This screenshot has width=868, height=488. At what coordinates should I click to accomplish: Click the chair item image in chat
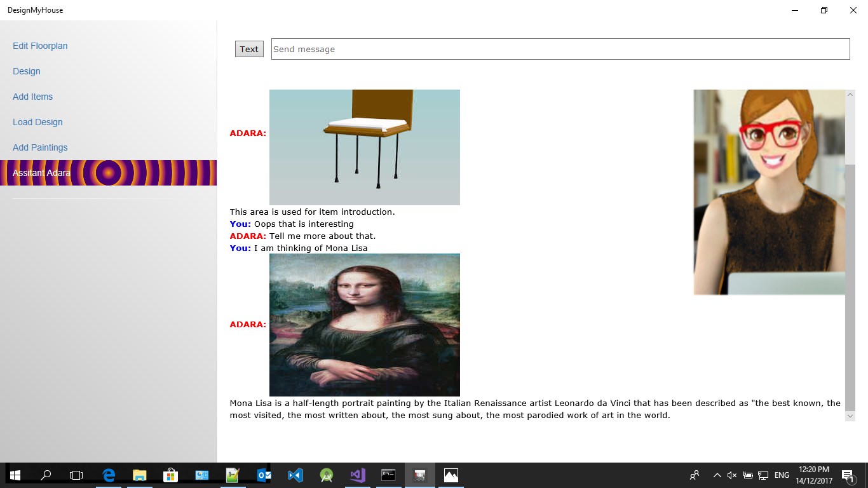click(365, 147)
